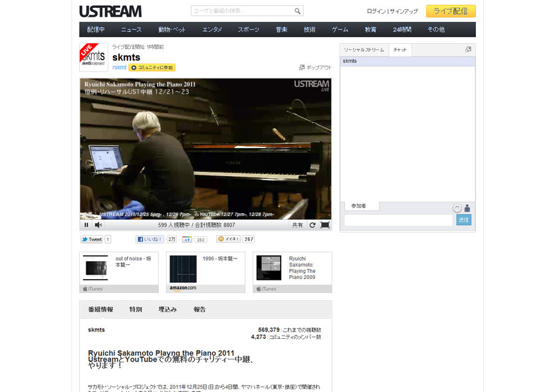The height and width of the screenshot is (392, 549).
Task: Switch video player to fullscreen
Action: [325, 225]
